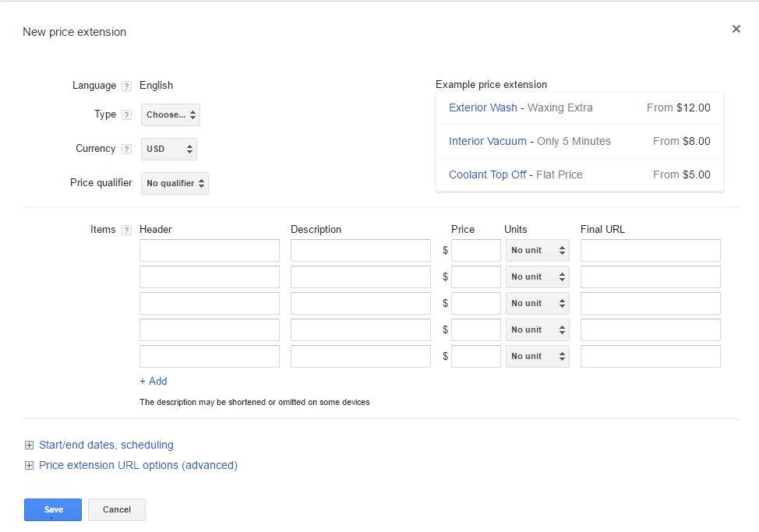Screen dimensions: 759x532
Task: Click the first row Price field
Action: tap(476, 251)
